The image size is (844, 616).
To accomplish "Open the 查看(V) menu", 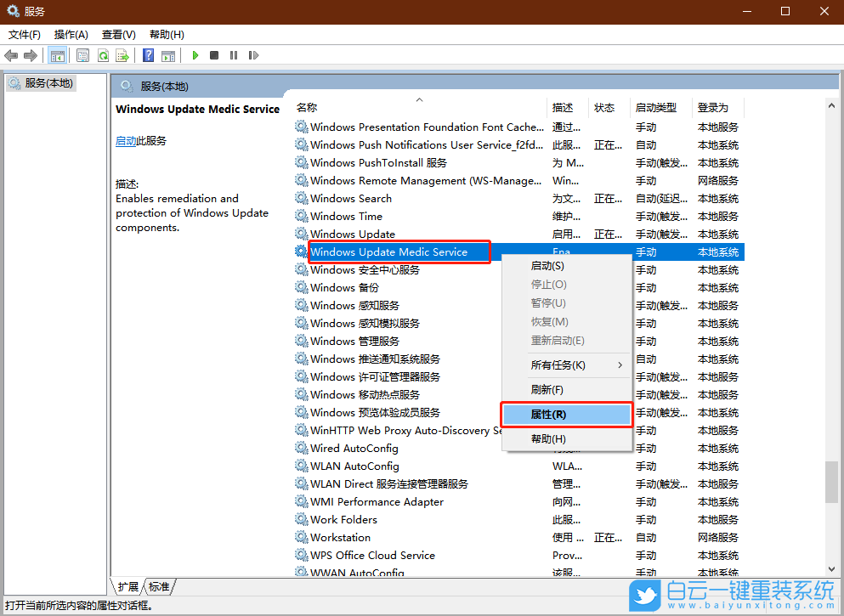I will pyautogui.click(x=118, y=35).
